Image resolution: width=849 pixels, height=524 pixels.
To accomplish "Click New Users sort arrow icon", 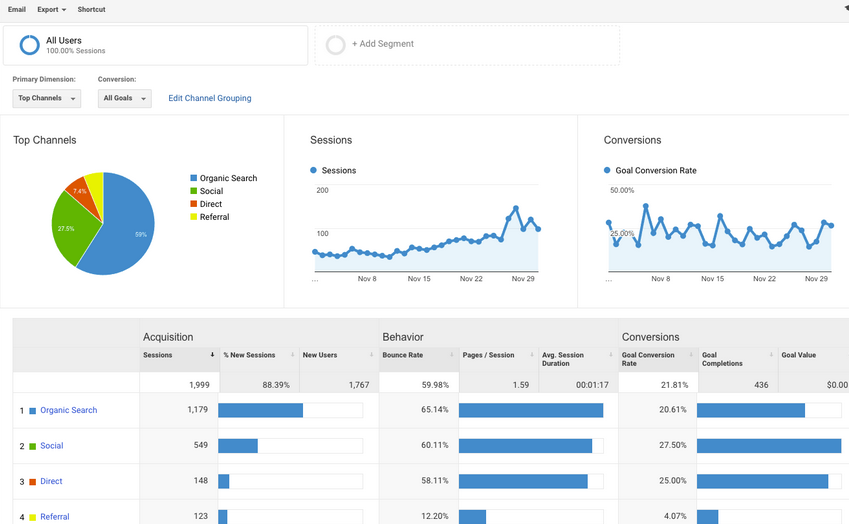I will (x=371, y=355).
